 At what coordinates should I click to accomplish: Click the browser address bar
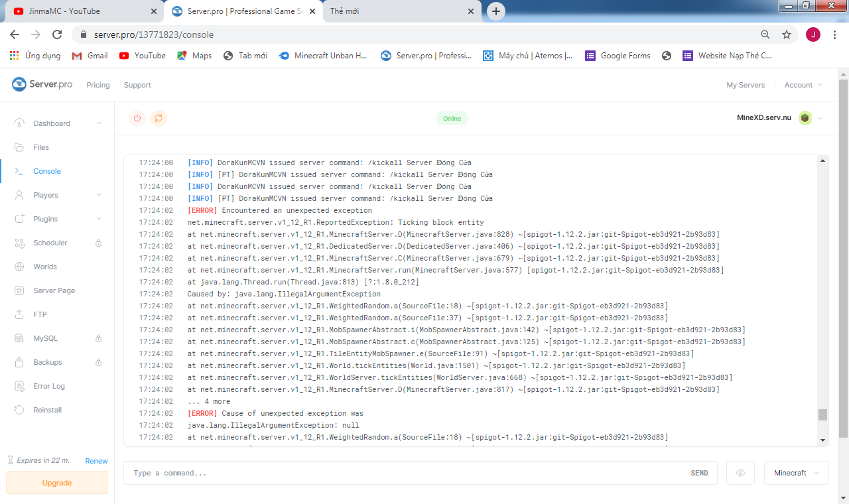[423, 34]
